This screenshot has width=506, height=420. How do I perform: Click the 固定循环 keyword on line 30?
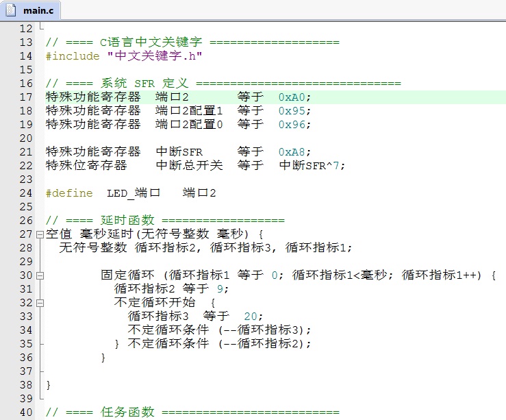point(127,275)
